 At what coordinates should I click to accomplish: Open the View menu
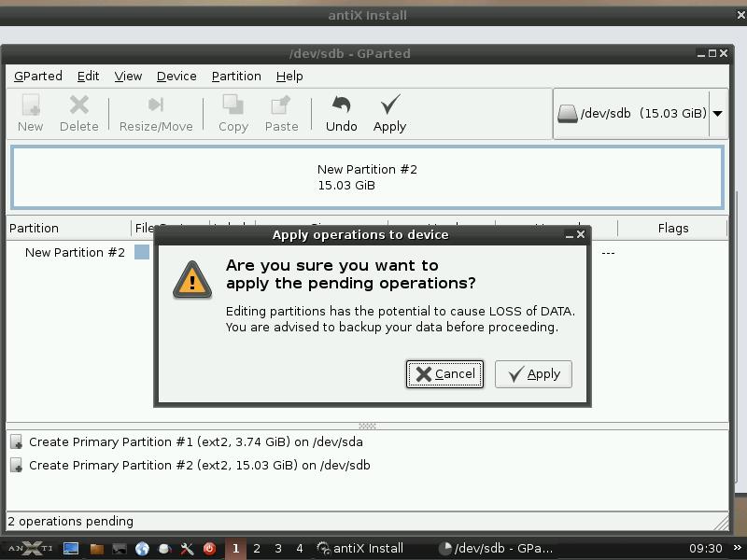click(x=128, y=77)
